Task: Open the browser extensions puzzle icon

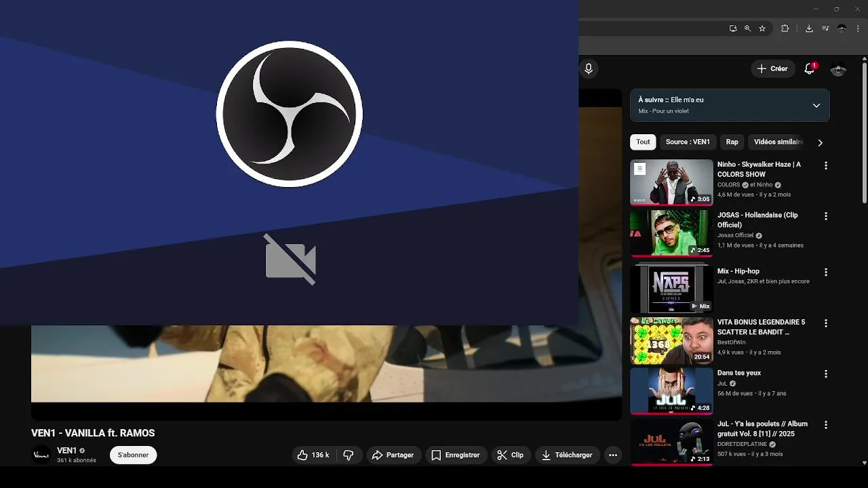Action: tap(785, 28)
